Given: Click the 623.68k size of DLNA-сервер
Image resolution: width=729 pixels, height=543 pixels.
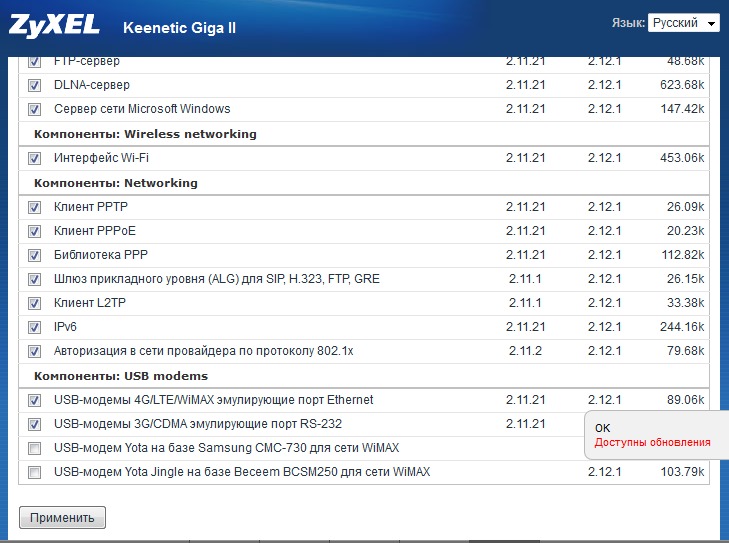Looking at the screenshot, I should tap(682, 85).
